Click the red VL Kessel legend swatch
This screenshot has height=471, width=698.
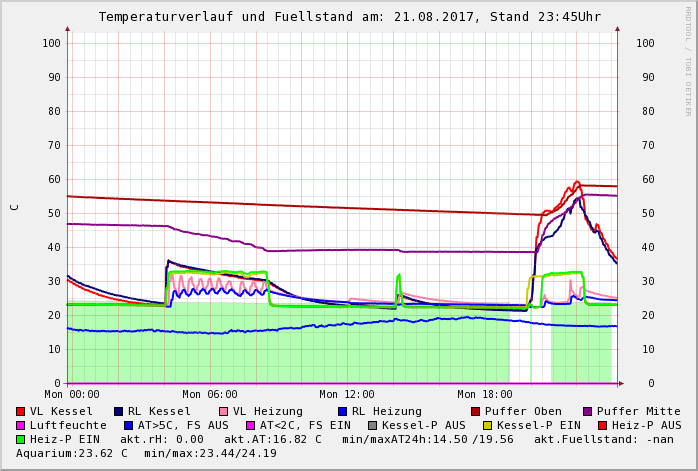click(x=21, y=411)
